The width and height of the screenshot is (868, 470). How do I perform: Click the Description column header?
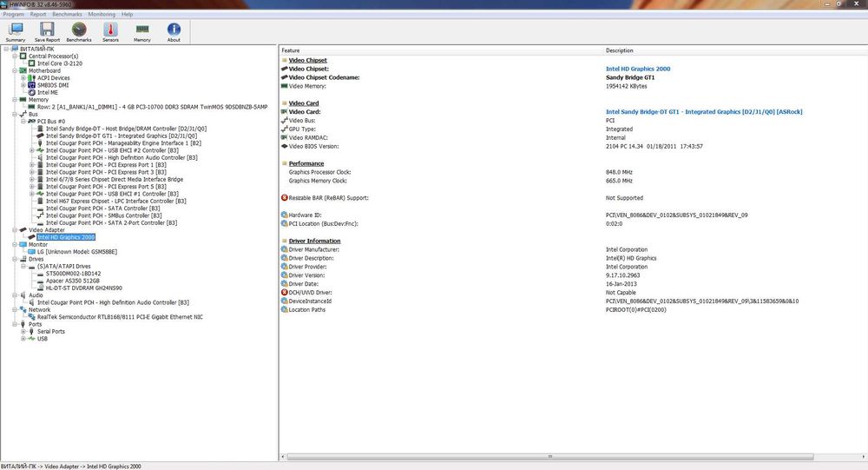pyautogui.click(x=620, y=50)
